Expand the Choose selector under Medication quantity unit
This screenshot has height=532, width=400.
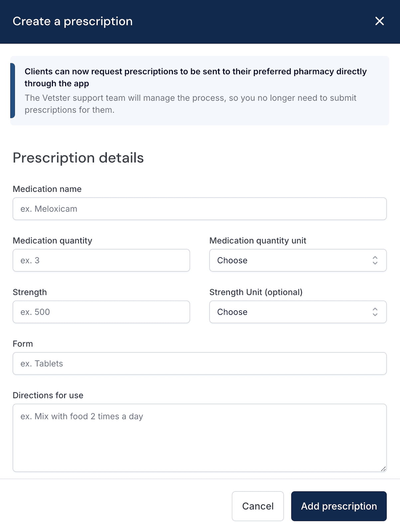click(298, 260)
